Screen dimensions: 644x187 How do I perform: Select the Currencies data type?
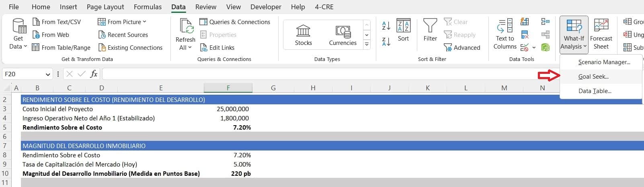[x=343, y=35]
